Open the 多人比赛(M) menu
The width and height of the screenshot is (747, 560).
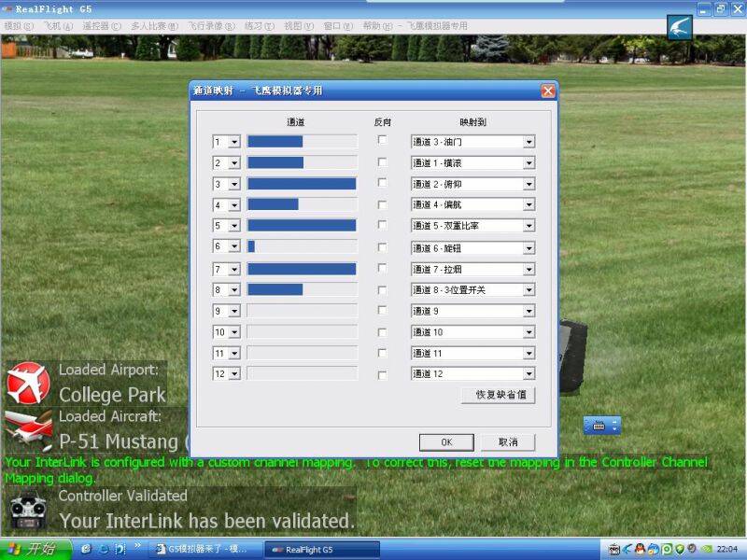point(154,26)
